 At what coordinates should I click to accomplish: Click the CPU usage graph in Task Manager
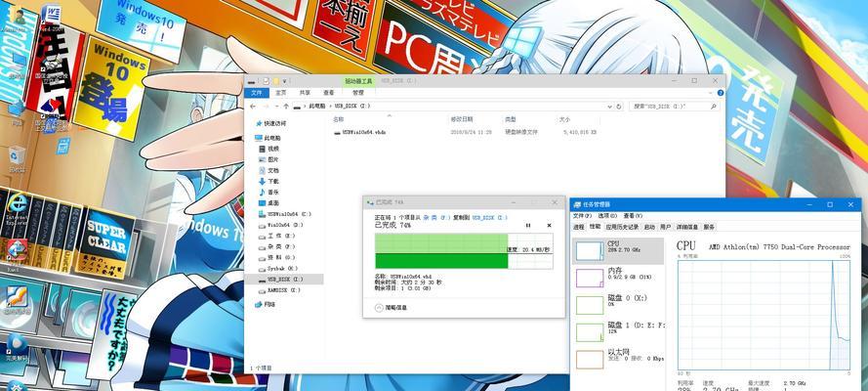pos(764,316)
